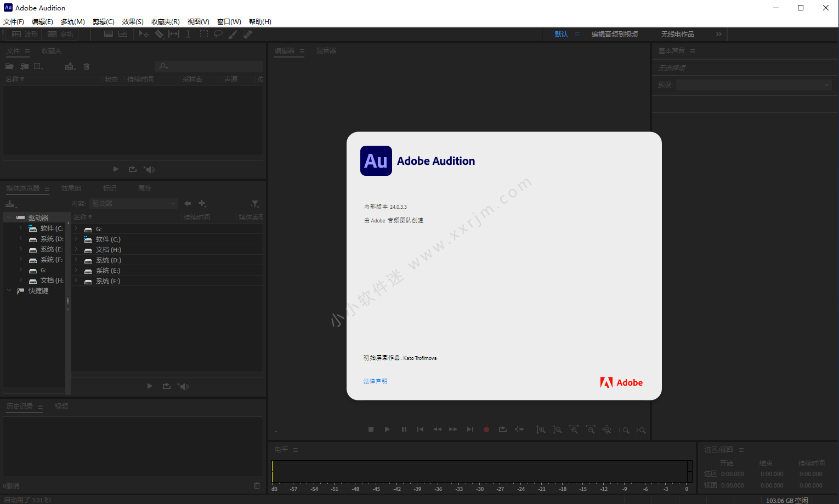Select the Paintbrush Selection tool

(x=233, y=34)
